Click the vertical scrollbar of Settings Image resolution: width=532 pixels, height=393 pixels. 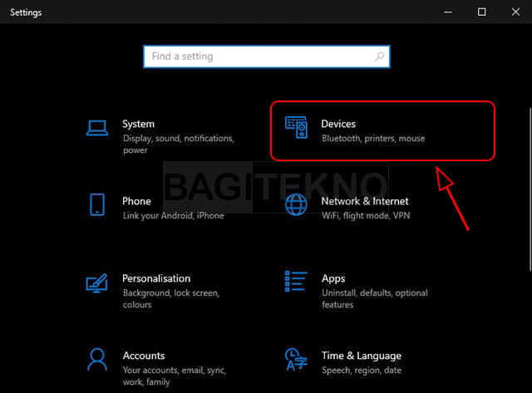click(530, 189)
